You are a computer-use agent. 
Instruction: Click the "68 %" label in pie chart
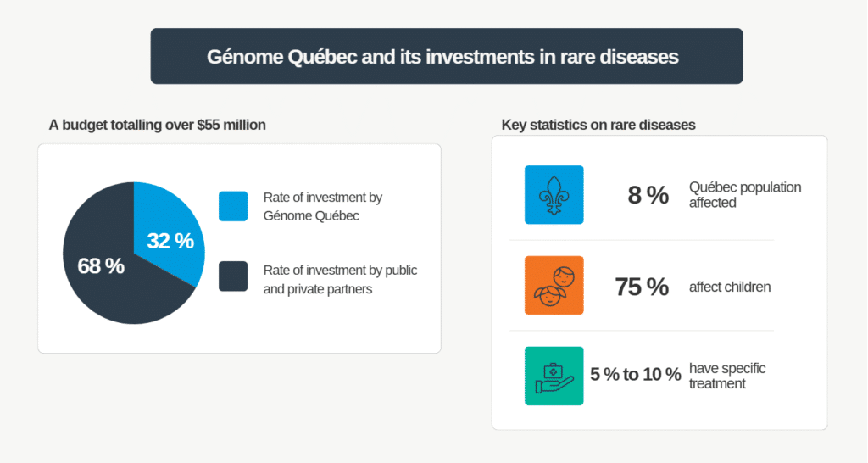pos(101,265)
